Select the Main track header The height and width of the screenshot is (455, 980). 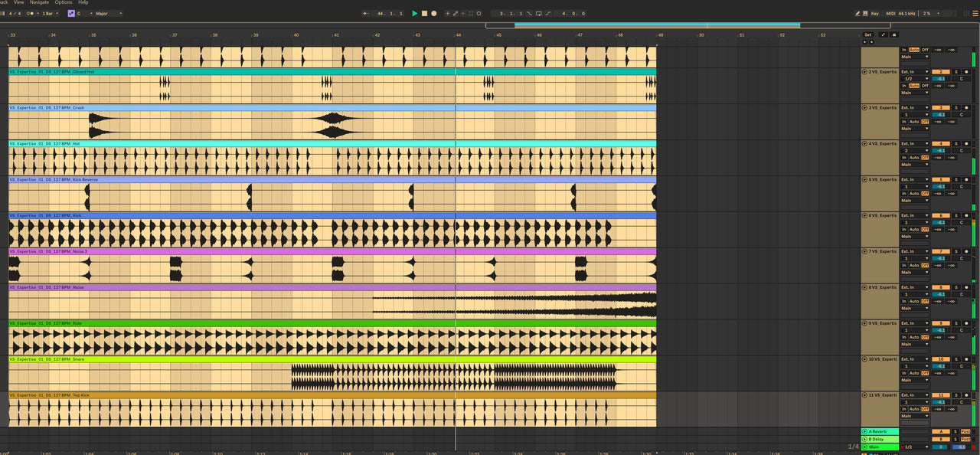tap(880, 447)
